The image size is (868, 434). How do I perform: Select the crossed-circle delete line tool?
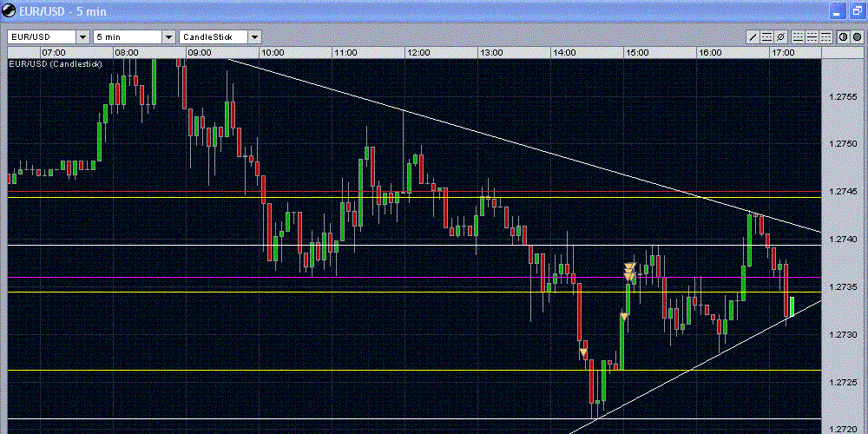click(x=780, y=37)
